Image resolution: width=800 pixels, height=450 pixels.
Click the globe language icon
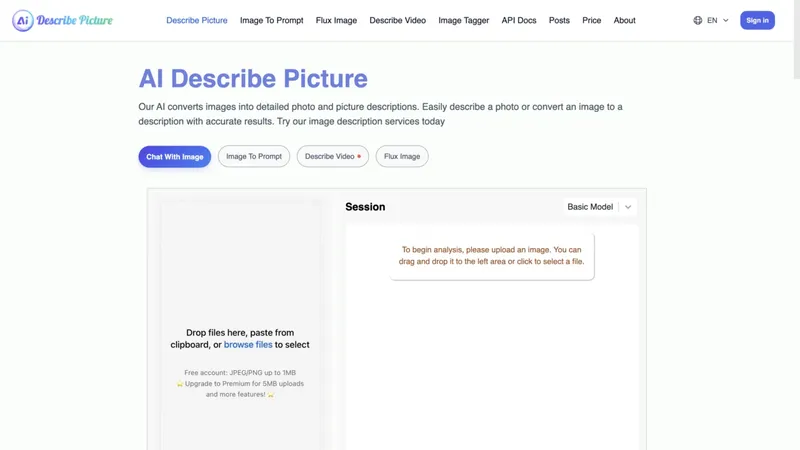pyautogui.click(x=698, y=20)
